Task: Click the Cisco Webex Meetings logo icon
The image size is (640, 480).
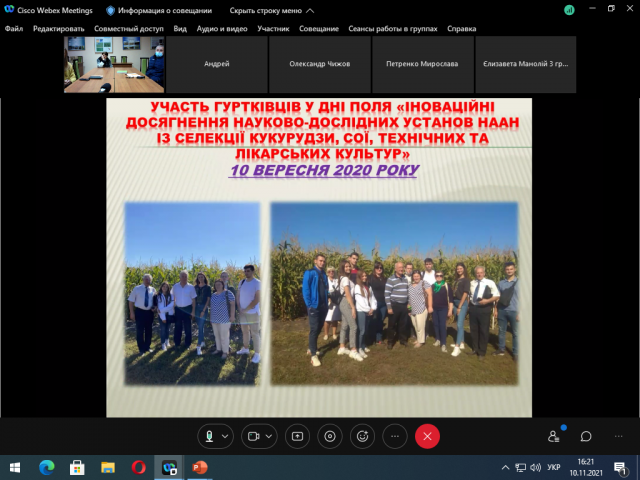Action: pos(9,10)
